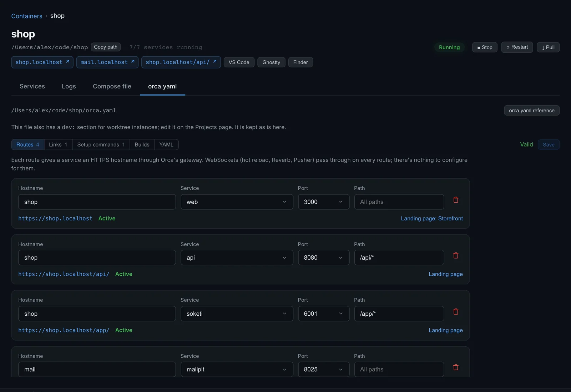Switch to the Logs tab
This screenshot has width=571, height=392.
click(69, 86)
